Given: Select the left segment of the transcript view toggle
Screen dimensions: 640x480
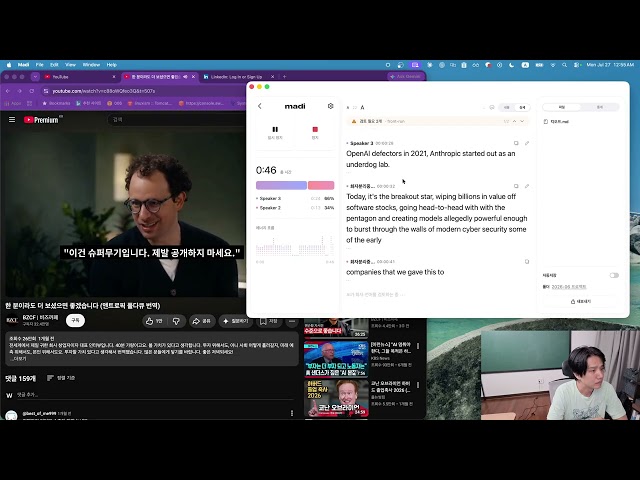Looking at the screenshot, I should point(507,107).
